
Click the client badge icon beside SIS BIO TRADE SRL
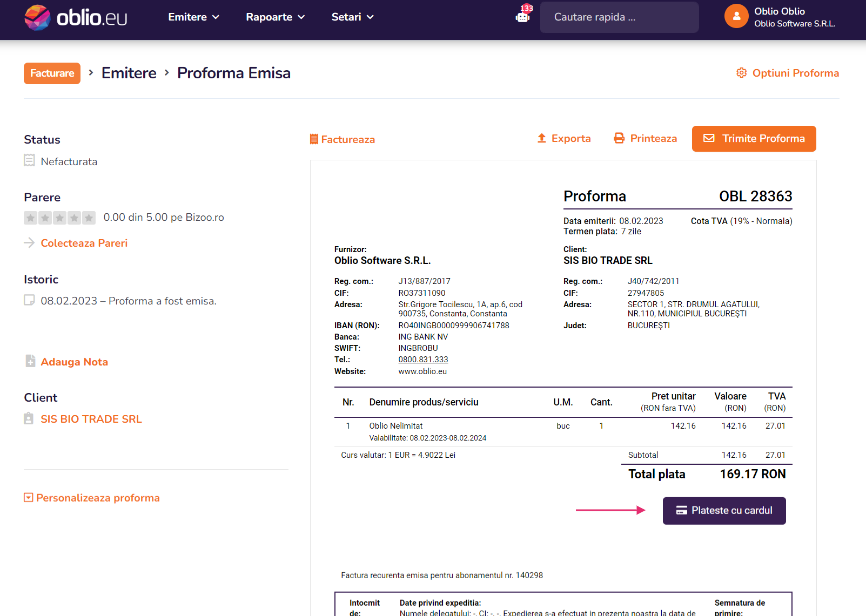click(29, 418)
